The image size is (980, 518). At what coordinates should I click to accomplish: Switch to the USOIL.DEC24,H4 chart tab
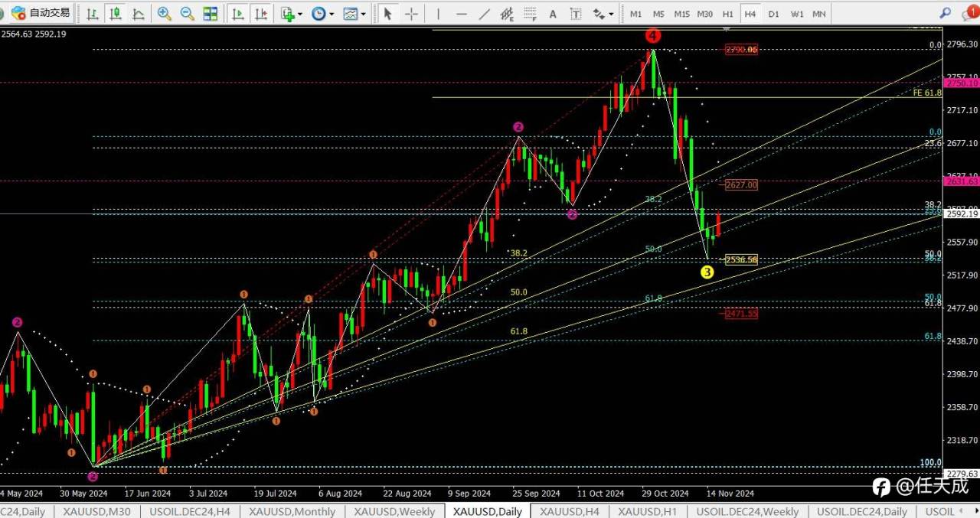click(x=189, y=511)
